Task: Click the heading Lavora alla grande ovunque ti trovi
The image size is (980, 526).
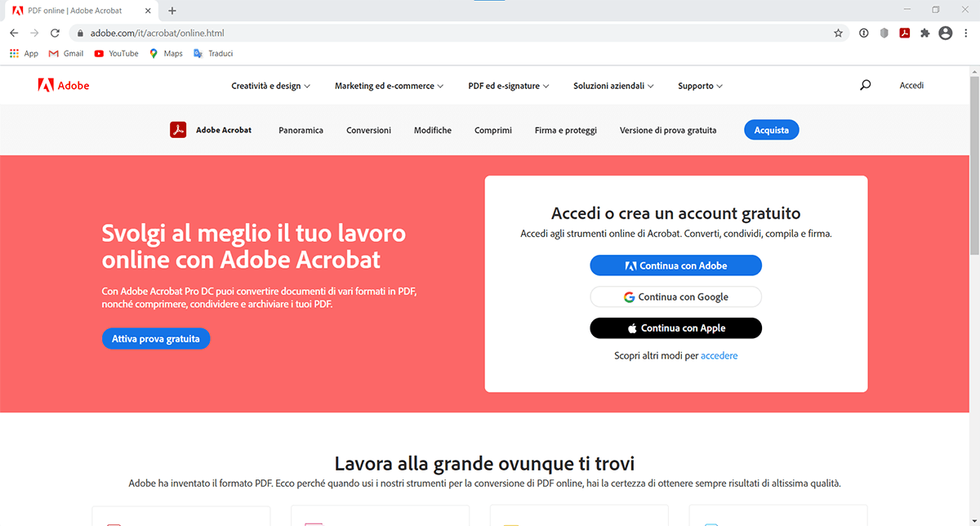Action: [484, 463]
